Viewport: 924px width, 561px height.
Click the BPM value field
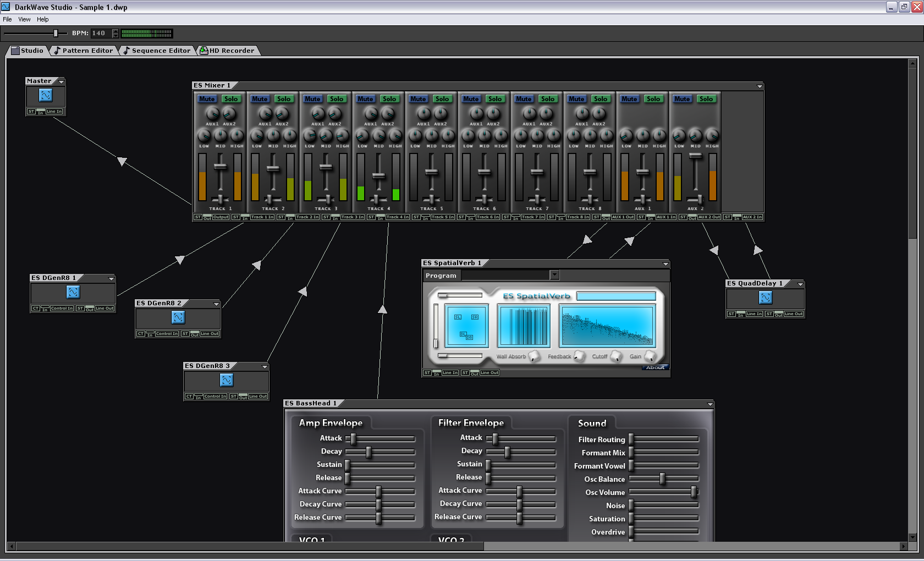click(101, 34)
